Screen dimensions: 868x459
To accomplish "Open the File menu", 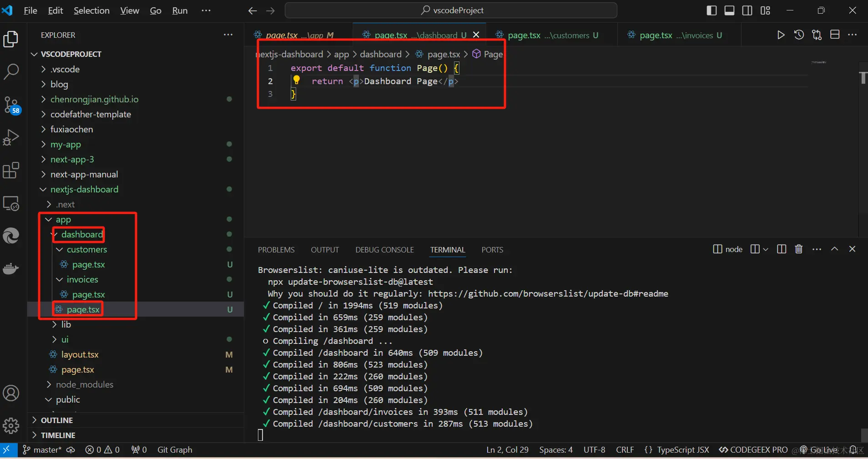I will pos(30,10).
